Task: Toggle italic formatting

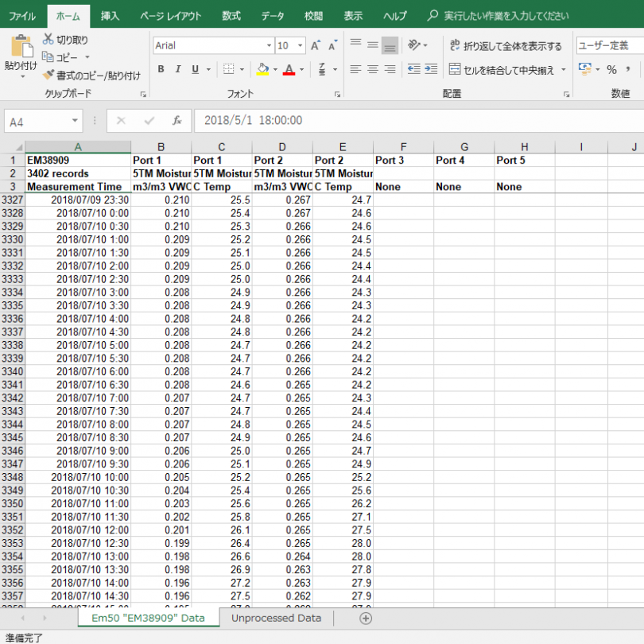Action: 178,69
